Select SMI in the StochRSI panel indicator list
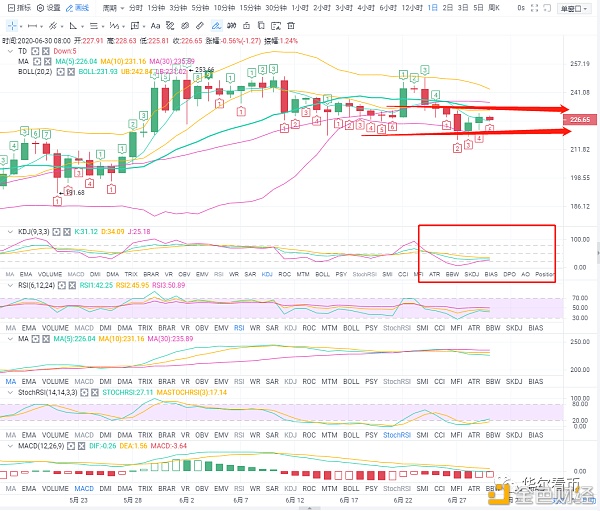 [x=422, y=435]
